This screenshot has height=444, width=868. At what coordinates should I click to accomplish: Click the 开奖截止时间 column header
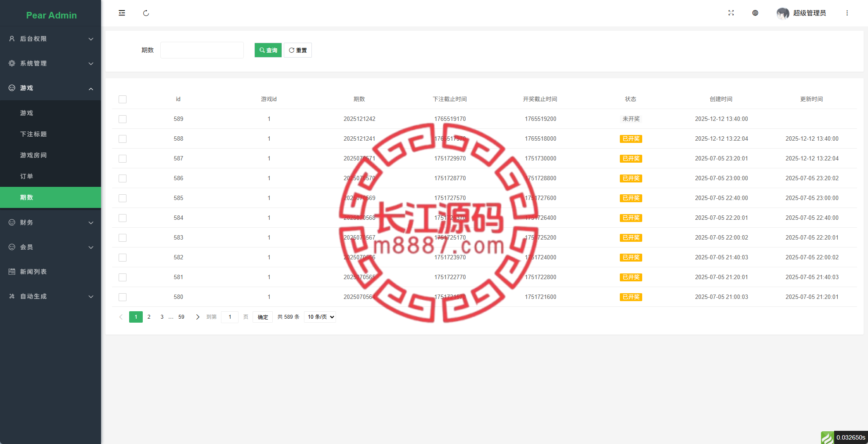540,99
